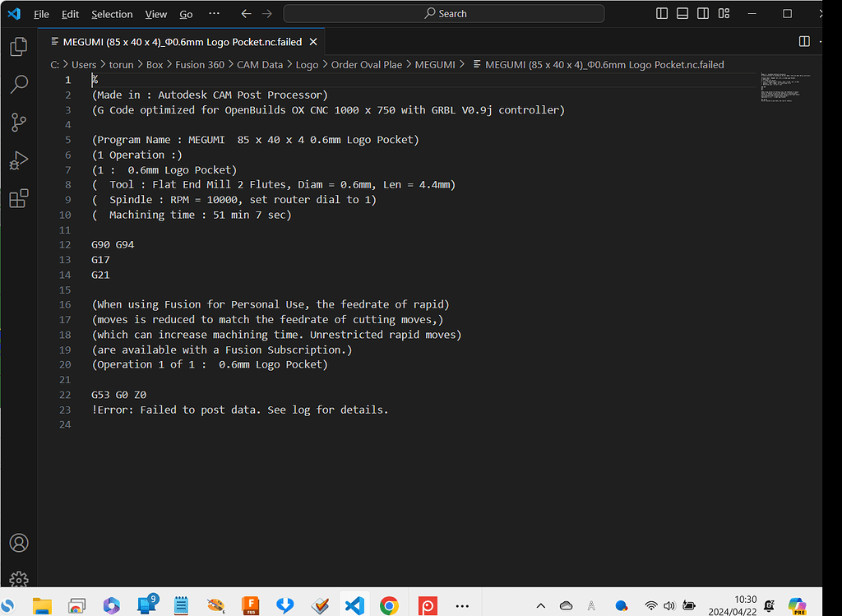Open the Search view in the activity bar

pos(19,85)
